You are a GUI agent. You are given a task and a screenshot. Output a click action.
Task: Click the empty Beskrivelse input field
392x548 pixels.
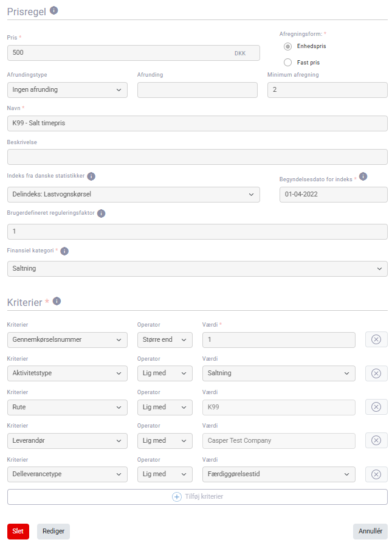point(198,157)
